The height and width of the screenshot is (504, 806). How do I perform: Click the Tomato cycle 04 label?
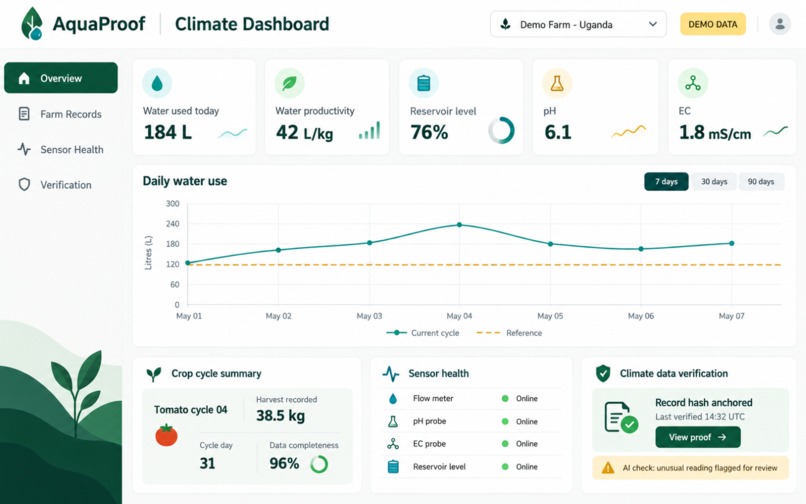click(190, 410)
